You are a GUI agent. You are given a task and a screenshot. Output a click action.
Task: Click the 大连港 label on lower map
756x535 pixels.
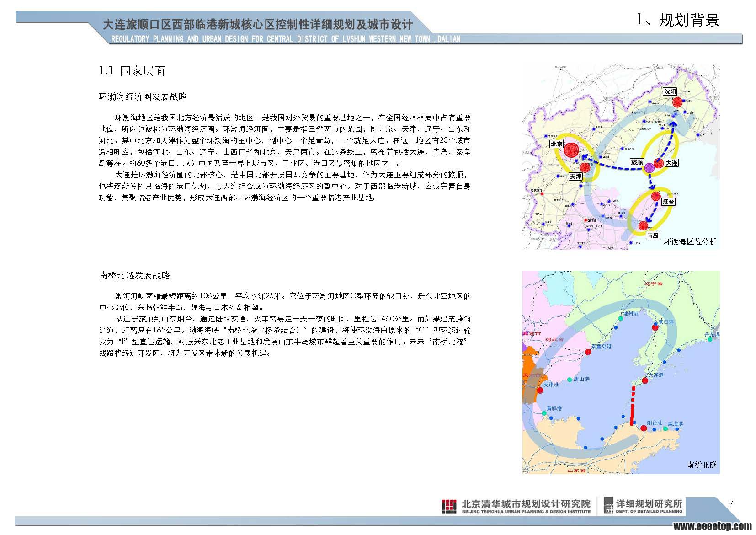click(656, 375)
